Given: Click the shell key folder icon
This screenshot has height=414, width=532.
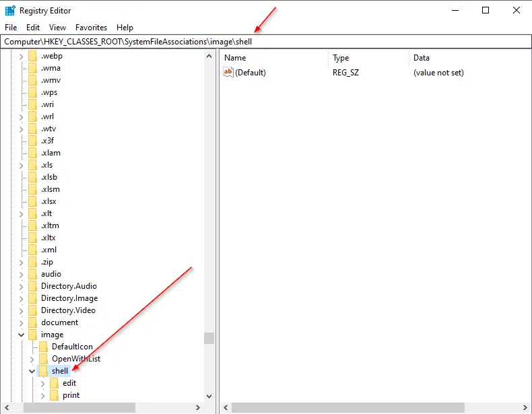Looking at the screenshot, I should click(x=43, y=371).
